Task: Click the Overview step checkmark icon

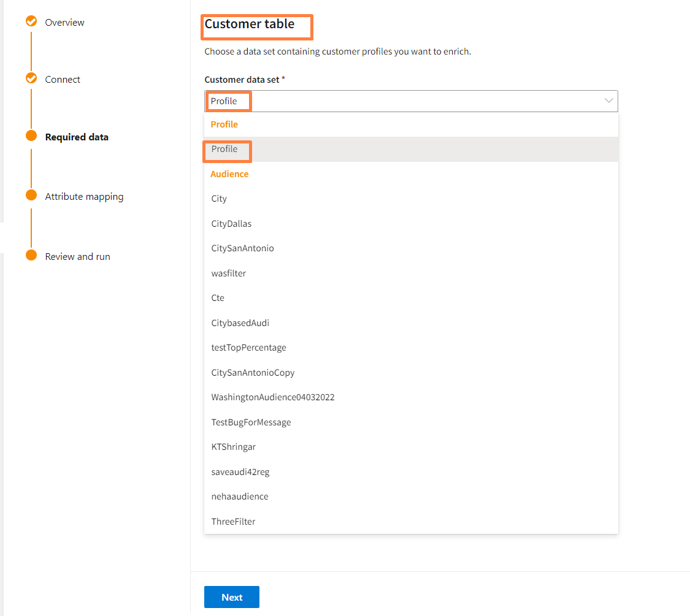Action: tap(31, 22)
